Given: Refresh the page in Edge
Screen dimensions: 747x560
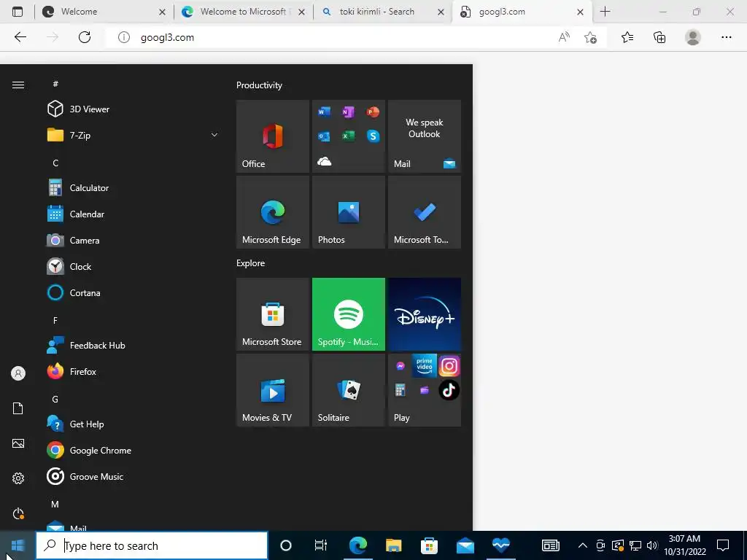Looking at the screenshot, I should (x=85, y=37).
